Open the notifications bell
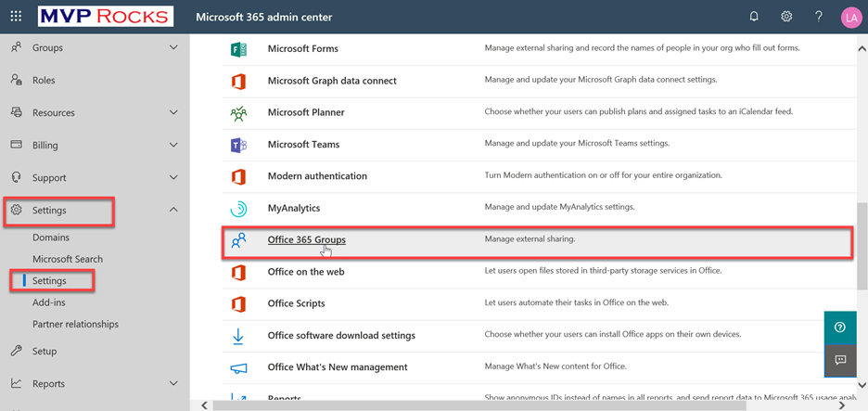The width and height of the screenshot is (868, 411). click(753, 17)
